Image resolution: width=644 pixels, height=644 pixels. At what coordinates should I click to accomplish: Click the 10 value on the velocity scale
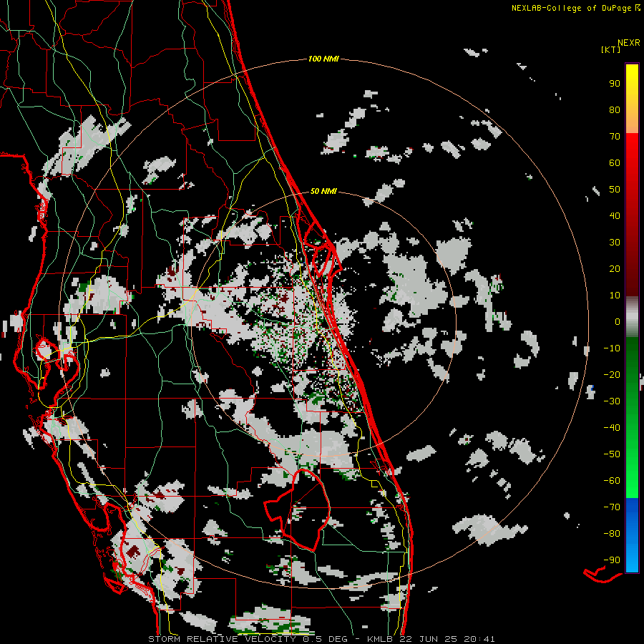(615, 296)
